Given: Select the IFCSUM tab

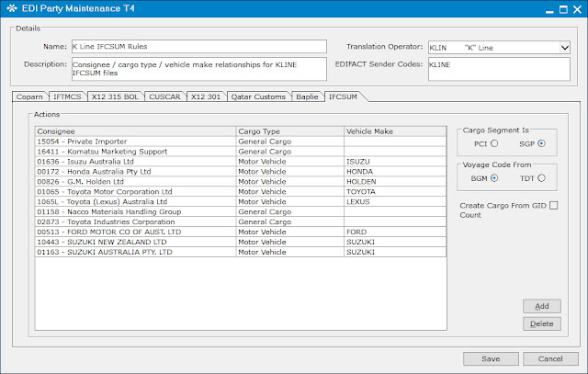Looking at the screenshot, I should coord(343,96).
